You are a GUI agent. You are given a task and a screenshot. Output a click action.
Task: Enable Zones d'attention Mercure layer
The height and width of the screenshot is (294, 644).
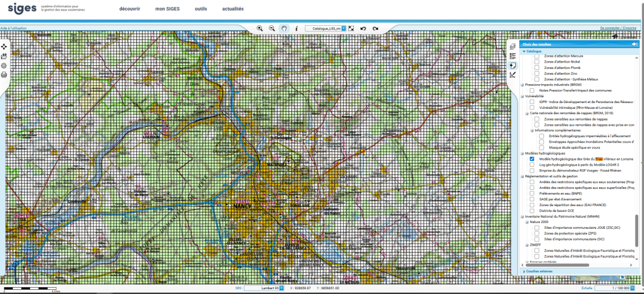tap(537, 56)
